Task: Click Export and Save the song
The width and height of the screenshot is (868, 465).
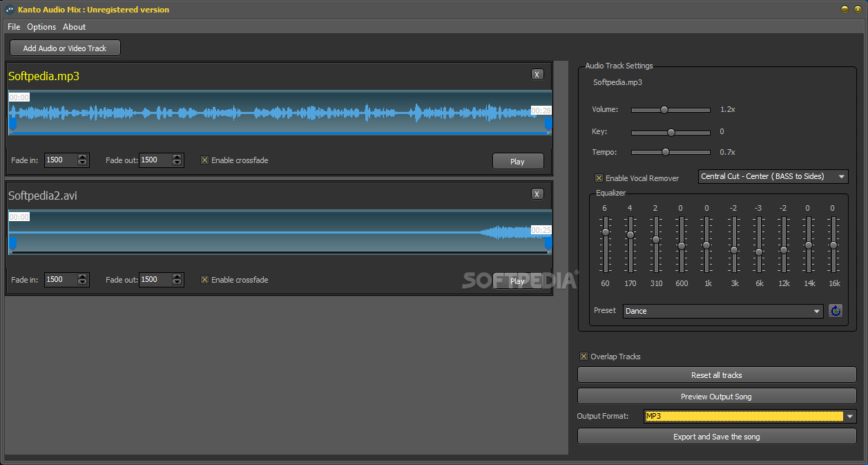Action: (717, 437)
